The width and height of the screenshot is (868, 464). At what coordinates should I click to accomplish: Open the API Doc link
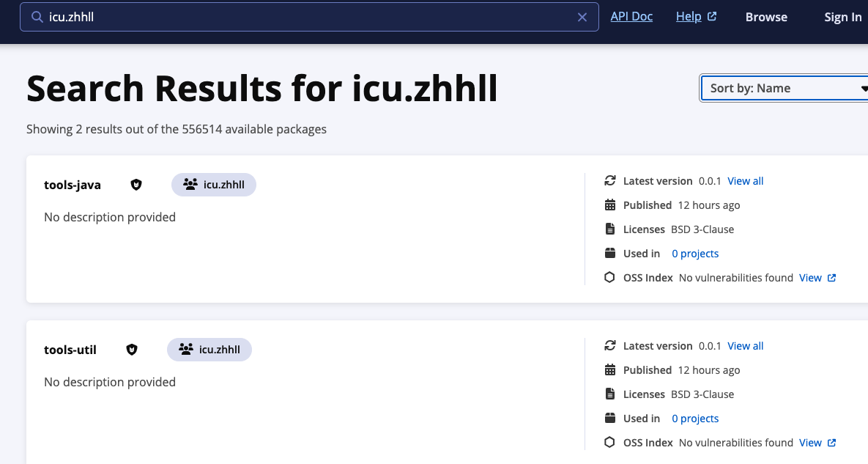631,16
